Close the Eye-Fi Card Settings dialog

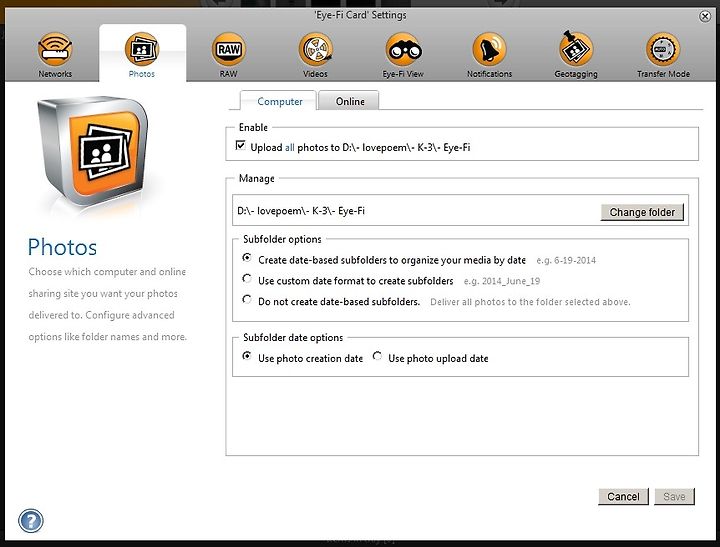pyautogui.click(x=705, y=17)
